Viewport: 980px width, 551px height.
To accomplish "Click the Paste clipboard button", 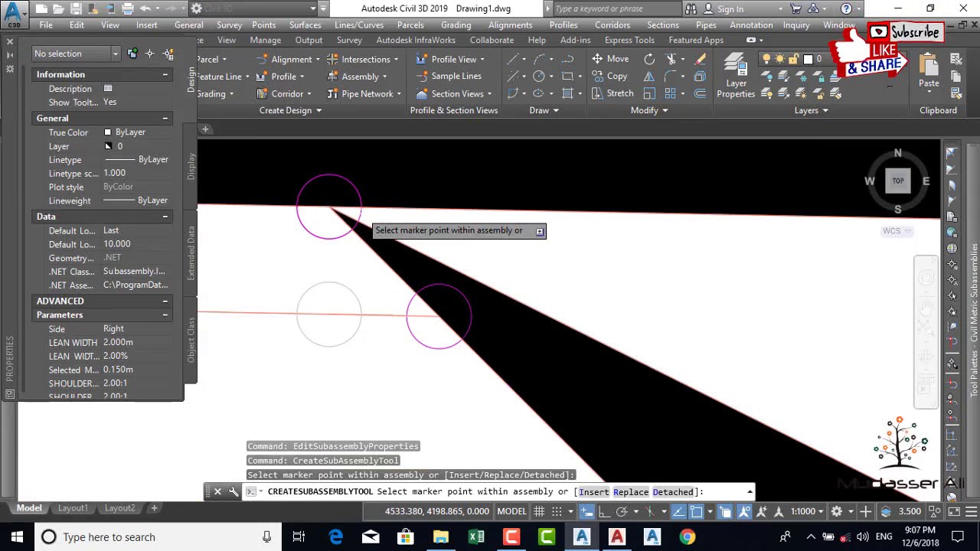I will point(929,70).
